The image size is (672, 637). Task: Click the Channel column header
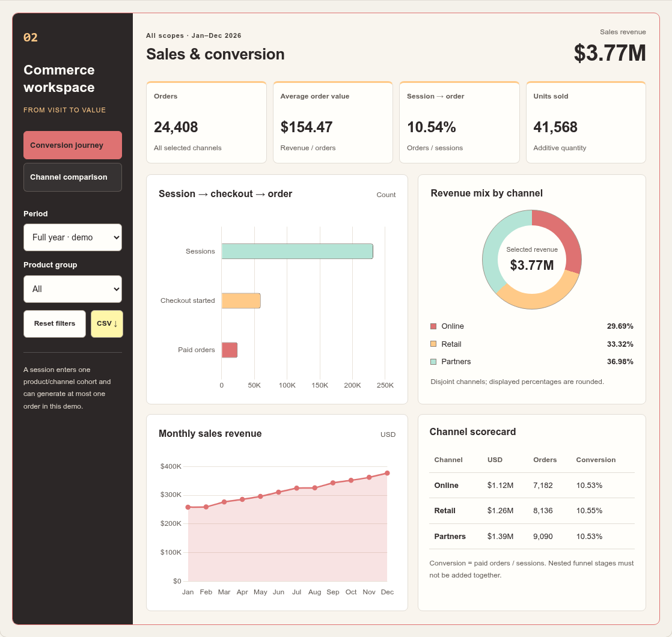[448, 460]
